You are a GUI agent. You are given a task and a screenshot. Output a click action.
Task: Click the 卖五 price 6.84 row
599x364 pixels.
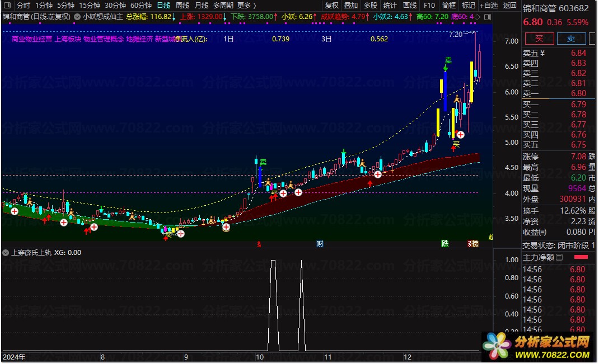click(554, 53)
